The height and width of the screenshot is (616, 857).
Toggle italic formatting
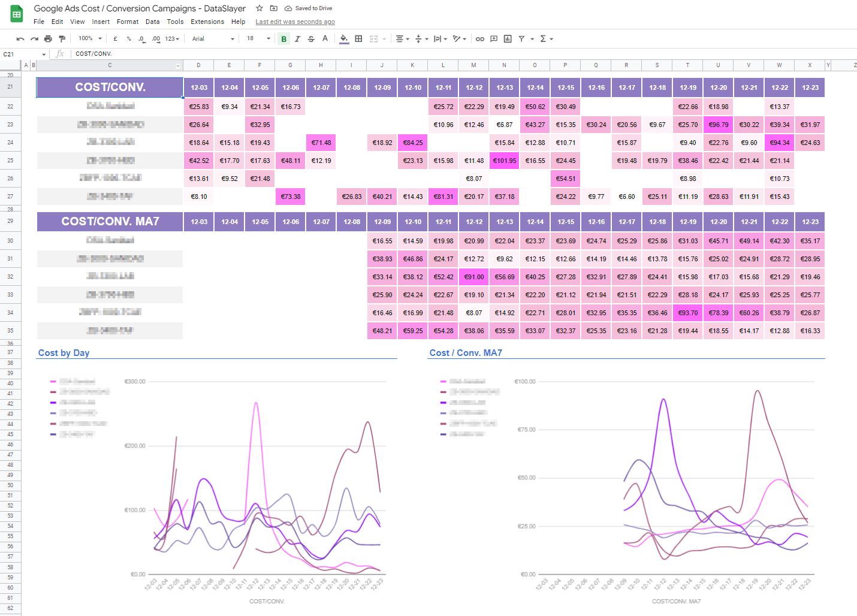[297, 39]
